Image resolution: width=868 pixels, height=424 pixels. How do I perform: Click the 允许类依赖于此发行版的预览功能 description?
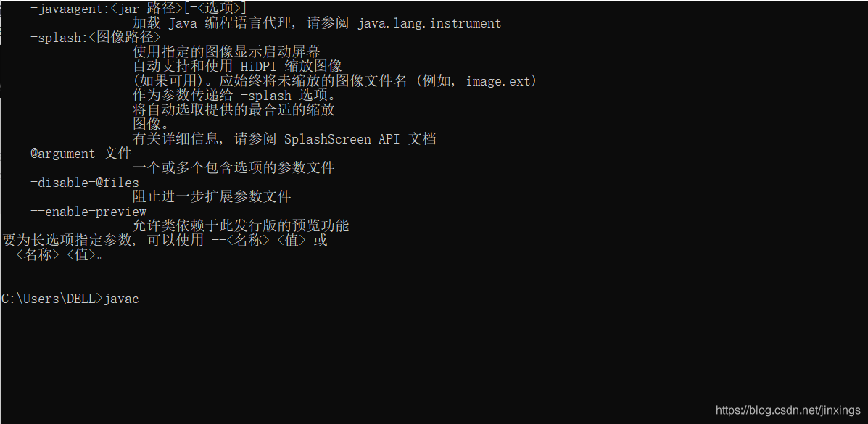[x=241, y=226]
